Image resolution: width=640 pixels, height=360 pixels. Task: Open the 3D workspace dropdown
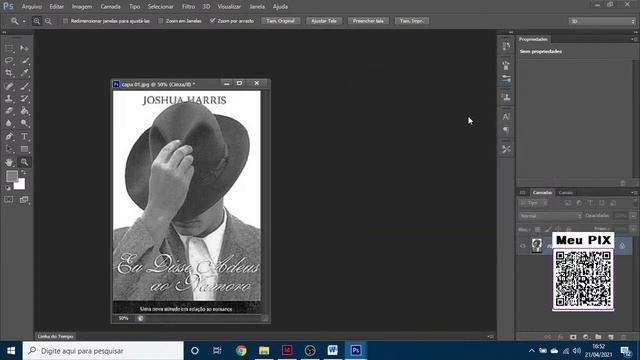pyautogui.click(x=602, y=21)
